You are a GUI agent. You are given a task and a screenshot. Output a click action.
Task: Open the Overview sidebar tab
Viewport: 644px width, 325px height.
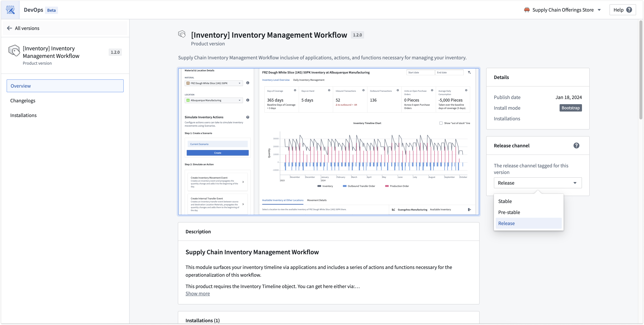tap(65, 86)
